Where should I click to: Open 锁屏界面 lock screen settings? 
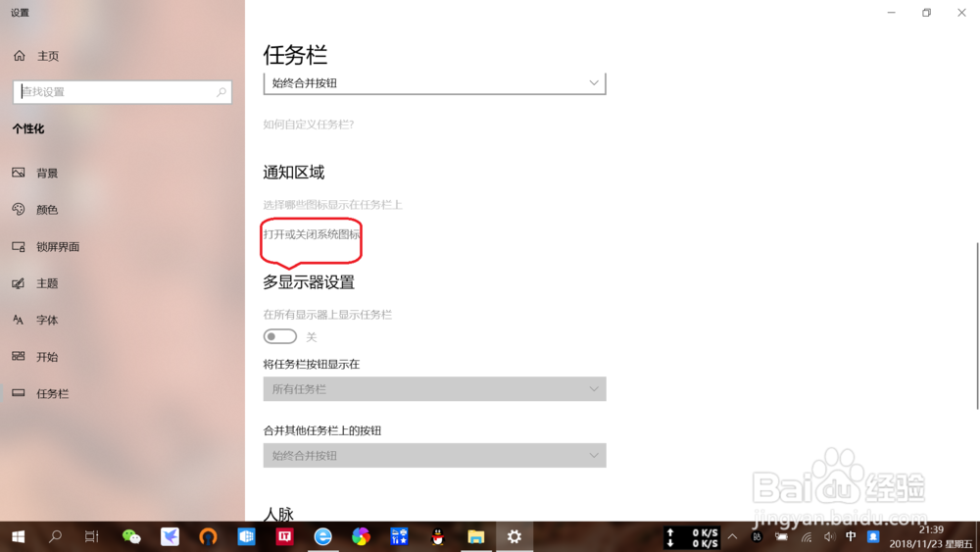46,247
